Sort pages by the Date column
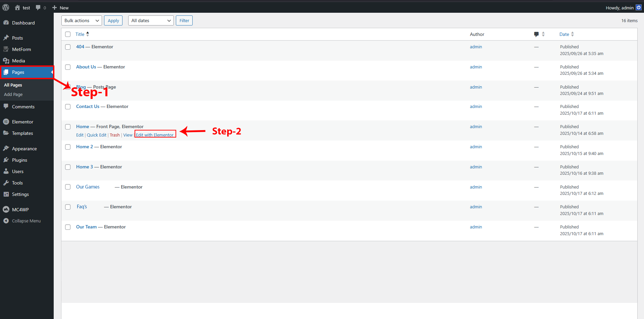The height and width of the screenshot is (319, 644). point(564,34)
